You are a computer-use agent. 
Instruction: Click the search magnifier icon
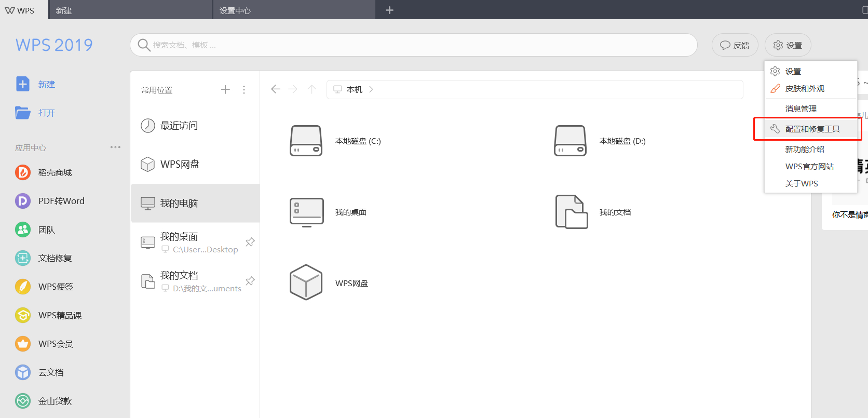144,45
